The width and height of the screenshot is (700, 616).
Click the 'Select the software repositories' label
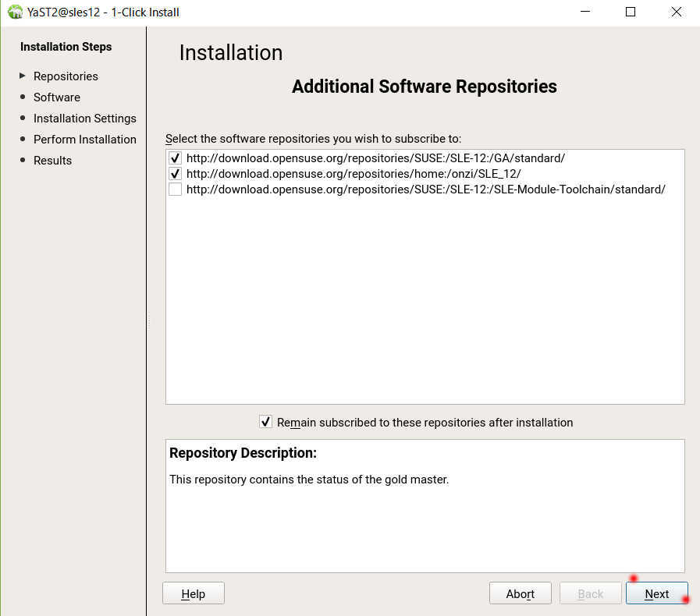[x=313, y=139]
